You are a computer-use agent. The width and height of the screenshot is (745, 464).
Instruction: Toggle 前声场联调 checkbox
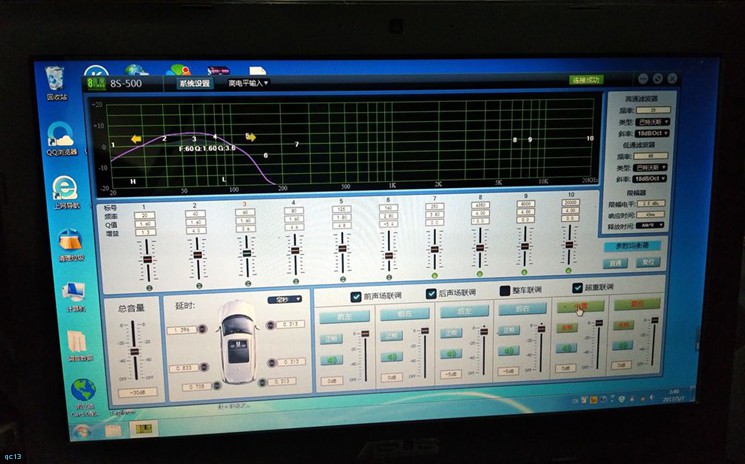point(355,297)
